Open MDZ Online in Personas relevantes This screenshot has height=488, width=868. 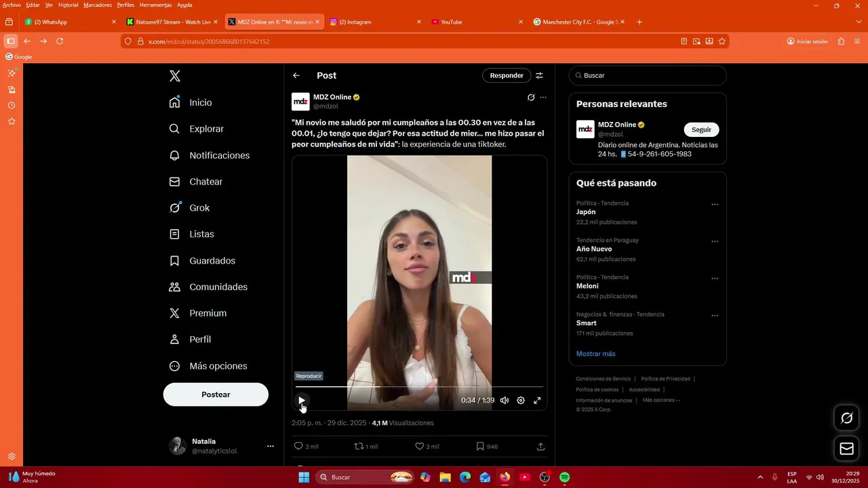click(617, 125)
